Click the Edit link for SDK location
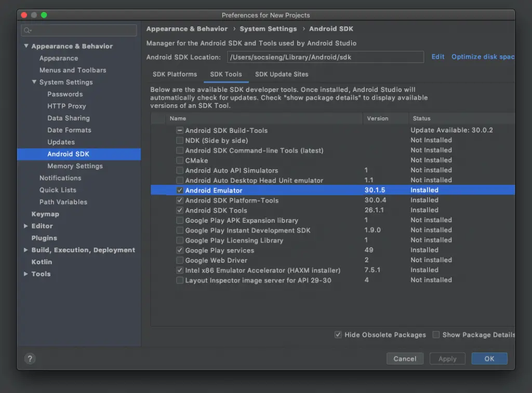This screenshot has height=393, width=532. click(x=437, y=57)
